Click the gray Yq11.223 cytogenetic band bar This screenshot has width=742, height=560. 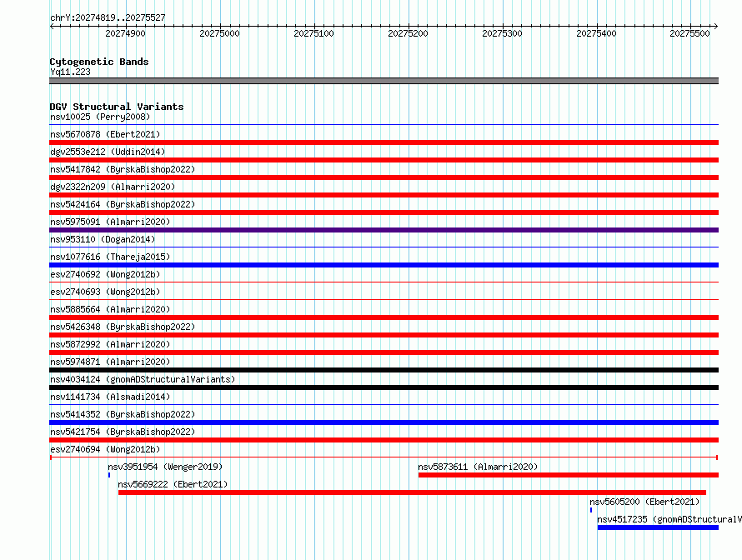[384, 81]
